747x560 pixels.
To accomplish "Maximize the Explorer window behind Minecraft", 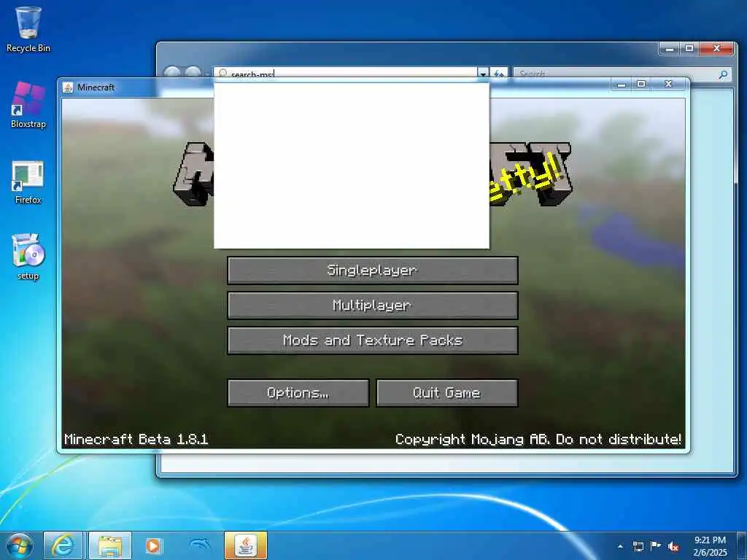I will click(x=689, y=49).
